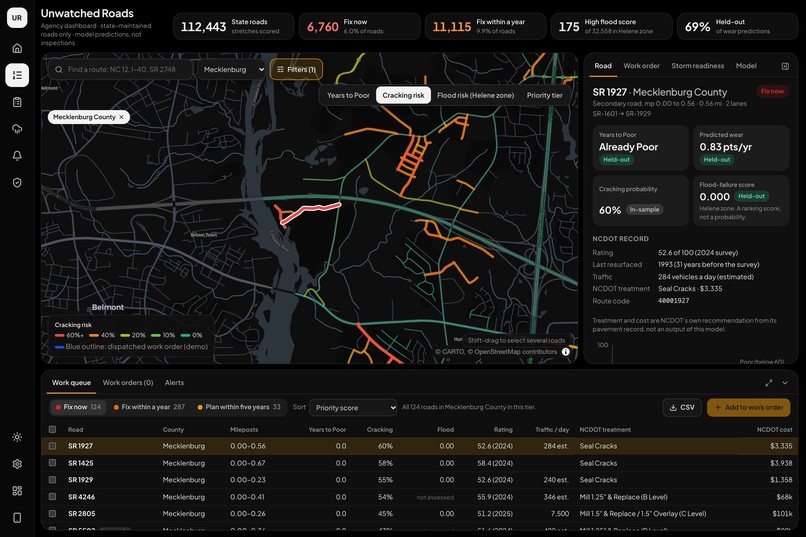Viewport: 806px width, 537px height.
Task: Switch to the Storm readiness tab
Action: pos(698,66)
